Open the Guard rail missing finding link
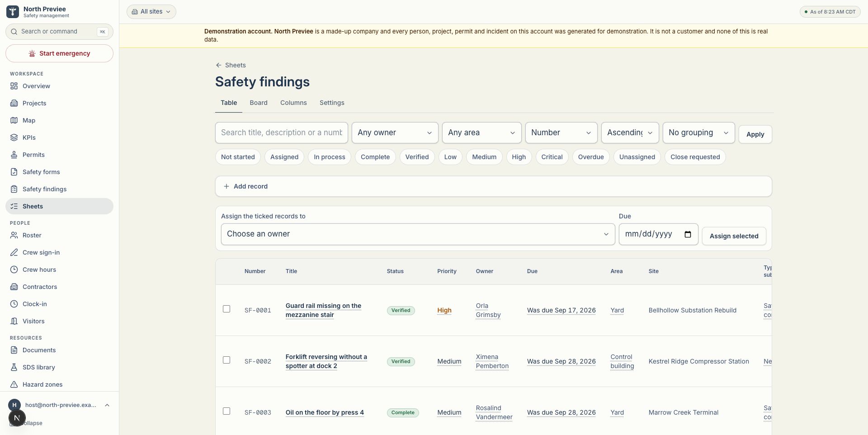Image resolution: width=868 pixels, height=435 pixels. (x=324, y=310)
